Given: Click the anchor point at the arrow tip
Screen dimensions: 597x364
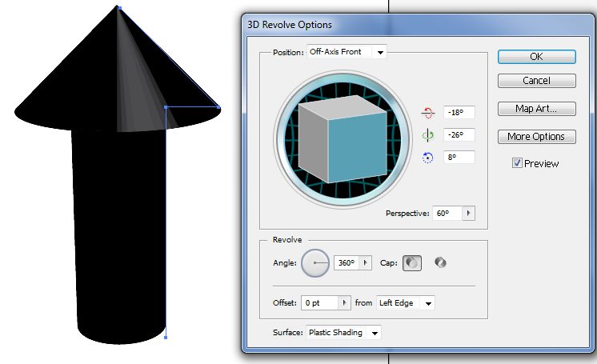Looking at the screenshot, I should [120, 8].
